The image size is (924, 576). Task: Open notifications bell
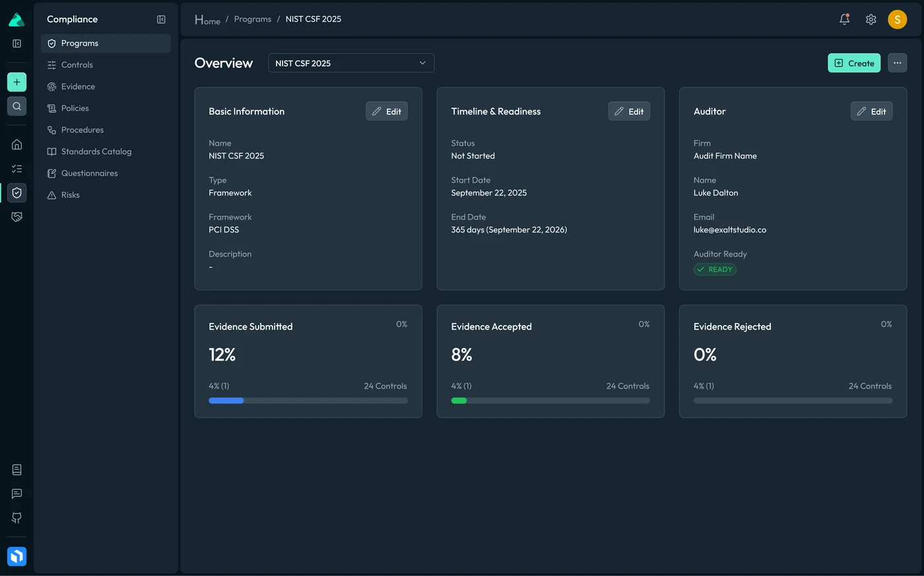click(844, 19)
